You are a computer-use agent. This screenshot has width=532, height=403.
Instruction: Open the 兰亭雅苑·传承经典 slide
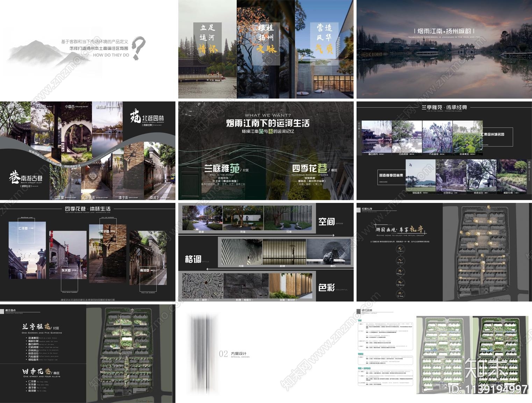444,151
